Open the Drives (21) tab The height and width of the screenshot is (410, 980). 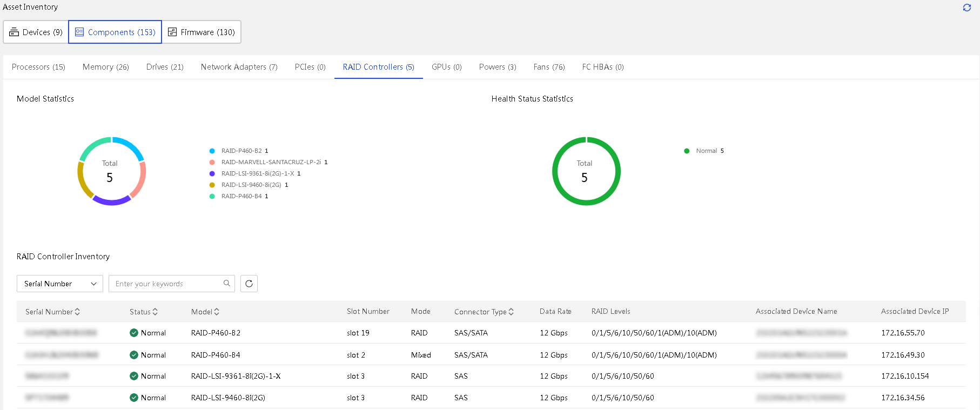[165, 67]
